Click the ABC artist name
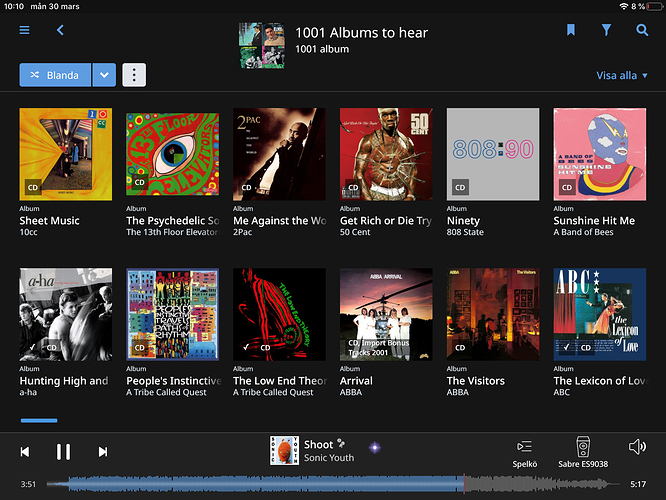 562,393
